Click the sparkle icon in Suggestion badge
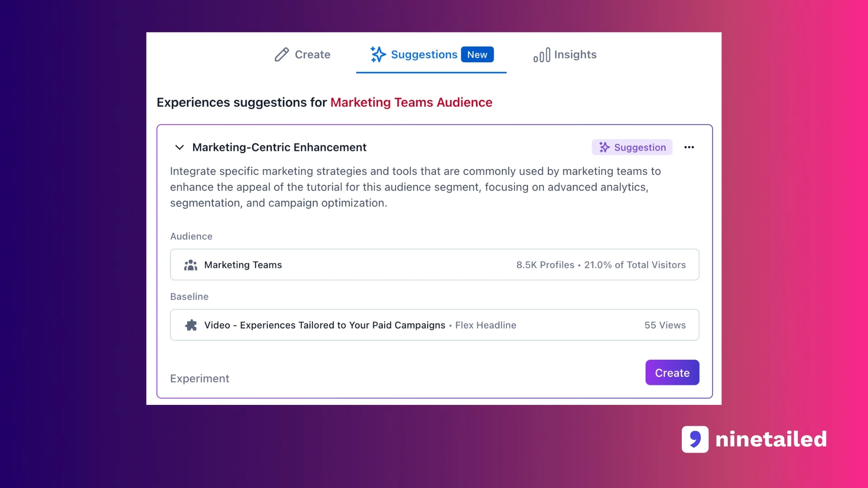The width and height of the screenshot is (868, 488). point(604,147)
